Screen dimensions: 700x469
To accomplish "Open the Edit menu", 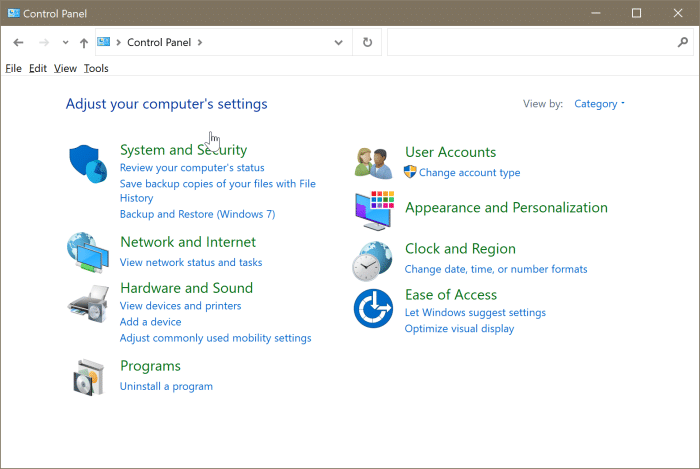I will click(38, 68).
